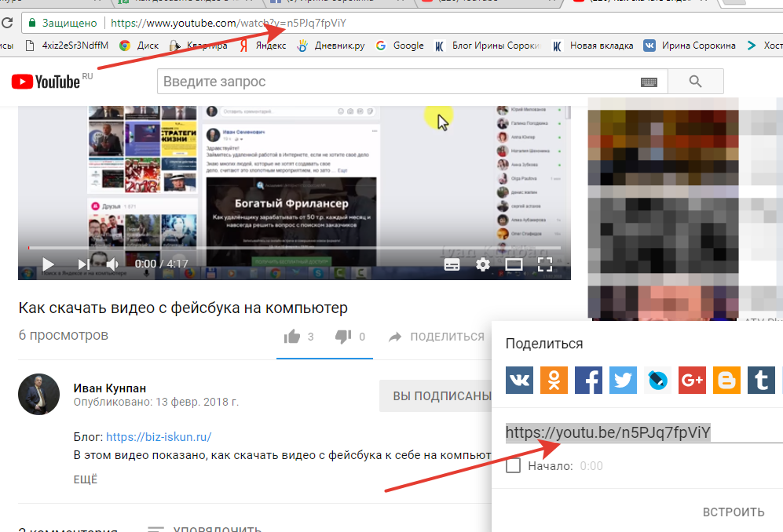Expand the description with ЕЩЁ

click(x=86, y=479)
